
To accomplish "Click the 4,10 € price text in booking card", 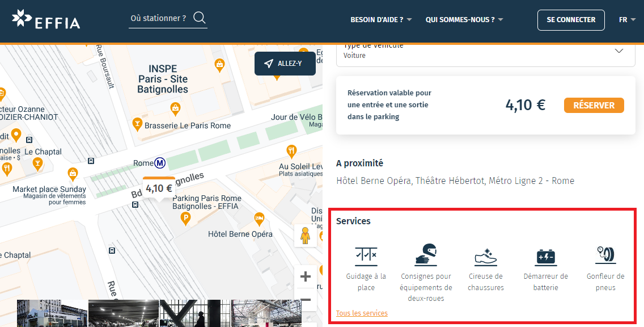I will (526, 105).
